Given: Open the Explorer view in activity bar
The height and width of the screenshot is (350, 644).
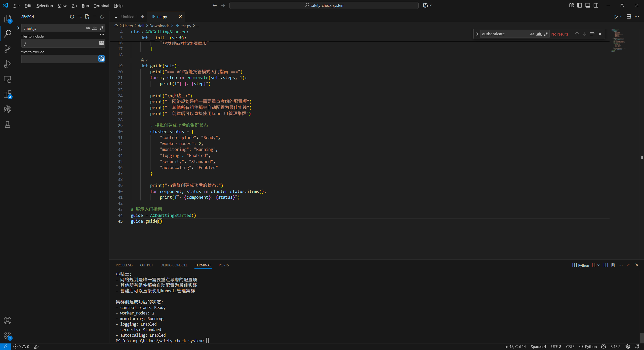Looking at the screenshot, I should [x=8, y=19].
